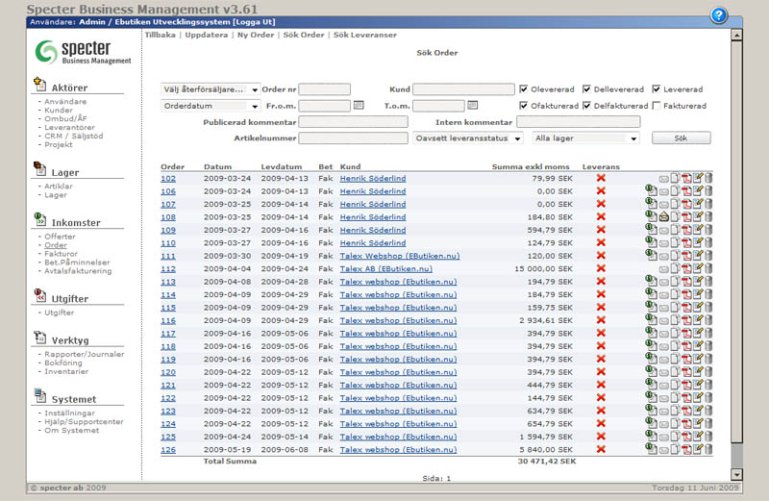Toggle the Delfakturerad checkbox
This screenshot has height=501, width=769.
click(587, 105)
